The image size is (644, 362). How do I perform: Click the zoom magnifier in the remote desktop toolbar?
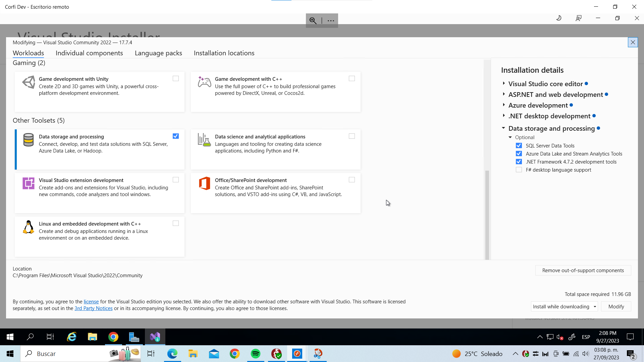click(313, 20)
